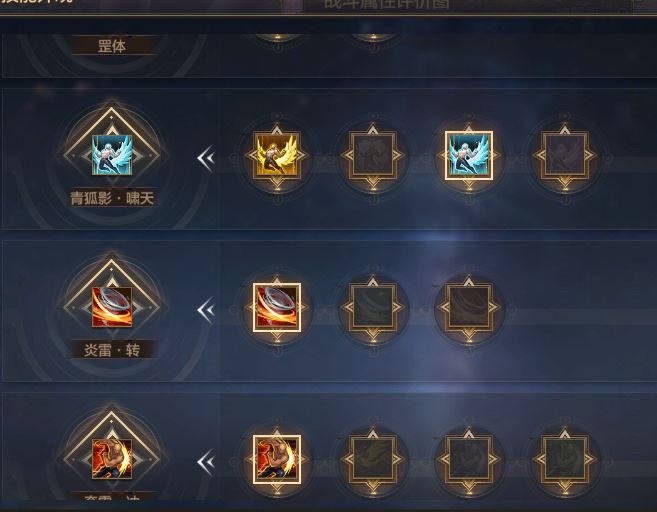This screenshot has height=512, width=657.
Task: Choose third locked variant in 炎雷·转 row
Action: [x=469, y=308]
